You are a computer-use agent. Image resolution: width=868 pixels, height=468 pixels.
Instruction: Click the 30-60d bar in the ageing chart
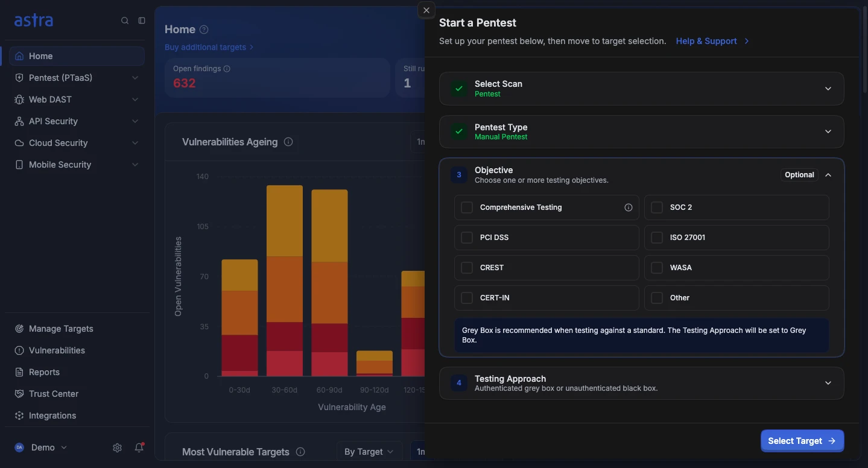point(285,280)
